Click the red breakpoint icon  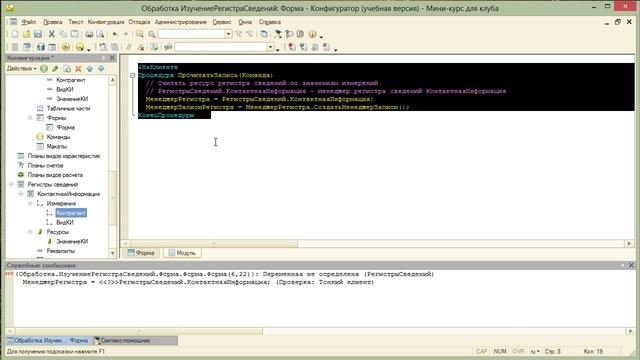point(291,47)
